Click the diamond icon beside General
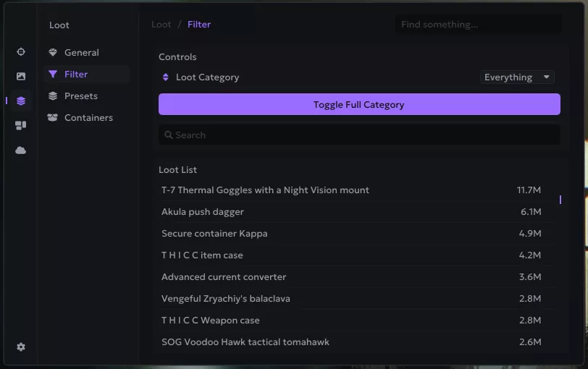Screen dimensions: 588x369 pyautogui.click(x=53, y=53)
